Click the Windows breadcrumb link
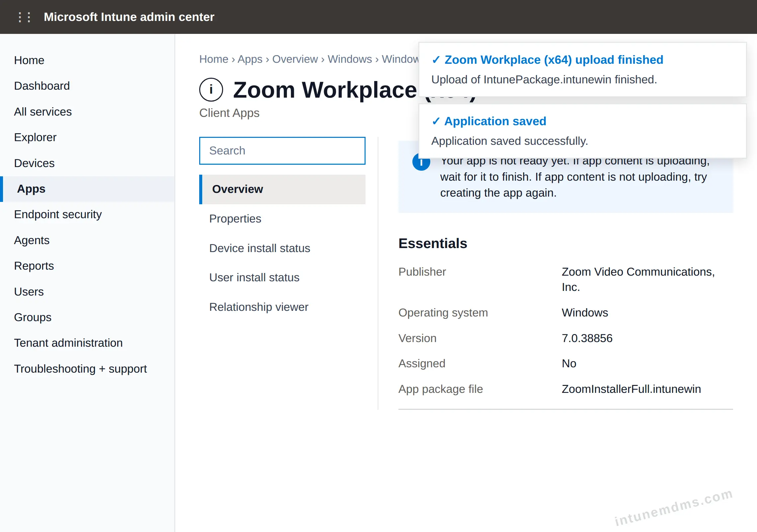This screenshot has width=757, height=532. point(350,59)
